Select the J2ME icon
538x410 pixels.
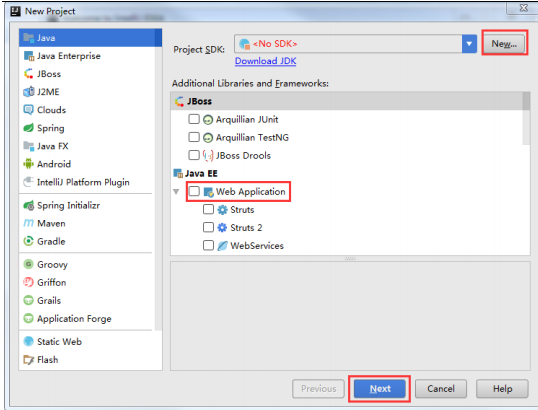pos(28,92)
